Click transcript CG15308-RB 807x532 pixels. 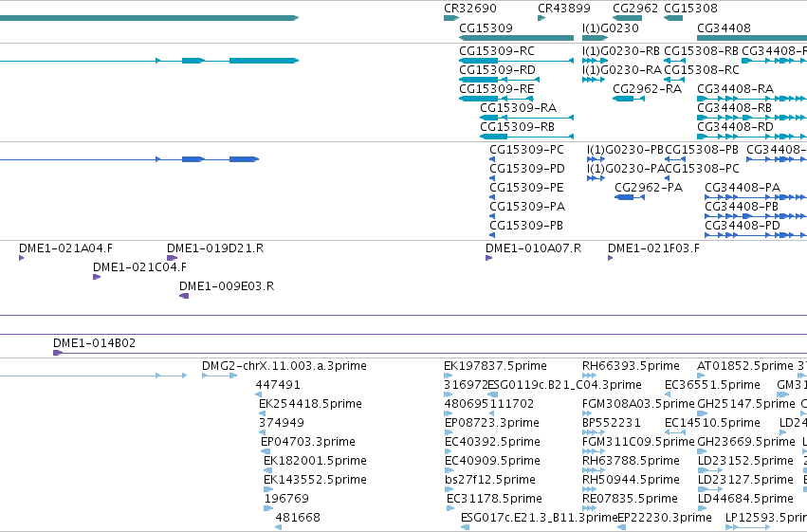click(675, 61)
